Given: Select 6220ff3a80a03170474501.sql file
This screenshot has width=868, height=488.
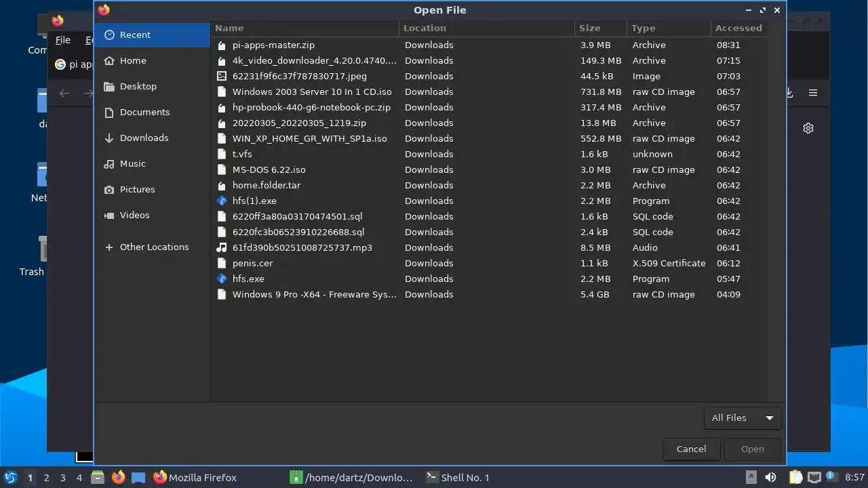Looking at the screenshot, I should pos(490,216).
